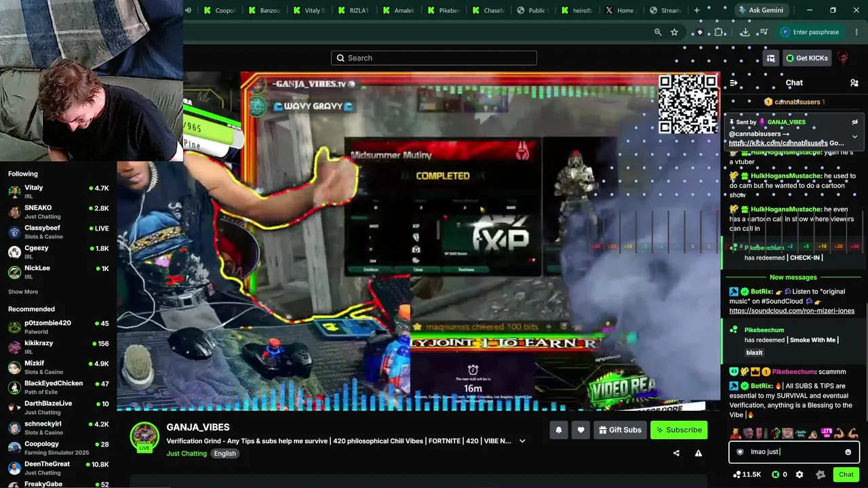Image resolution: width=868 pixels, height=488 pixels.
Task: Open the browser Extensions puzzle icon
Action: [x=719, y=32]
